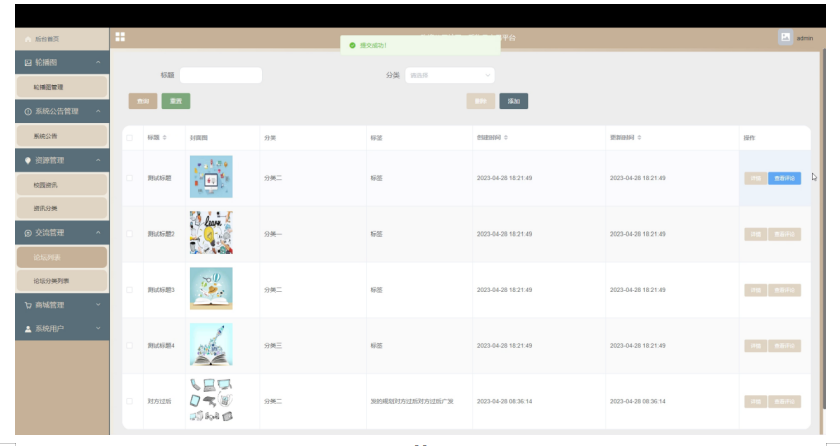Click the 分类一 cell in the 测试标题2 row
Image resolution: width=840 pixels, height=446 pixels.
pos(313,234)
